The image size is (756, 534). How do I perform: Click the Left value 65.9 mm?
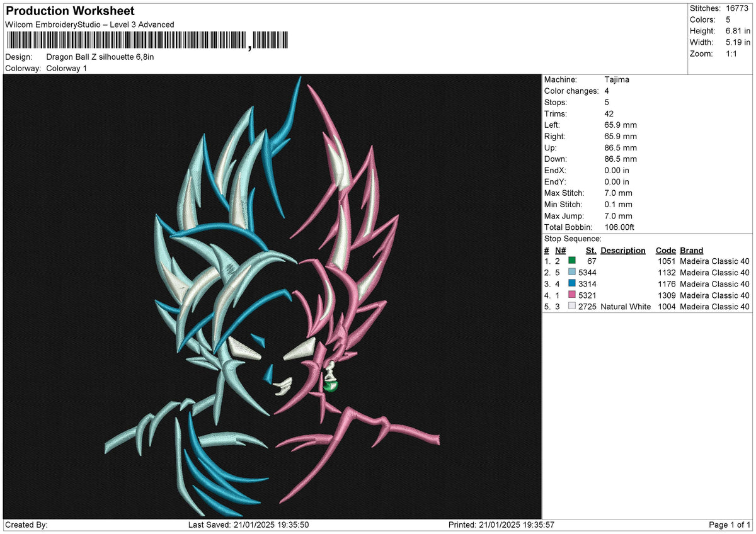621,125
